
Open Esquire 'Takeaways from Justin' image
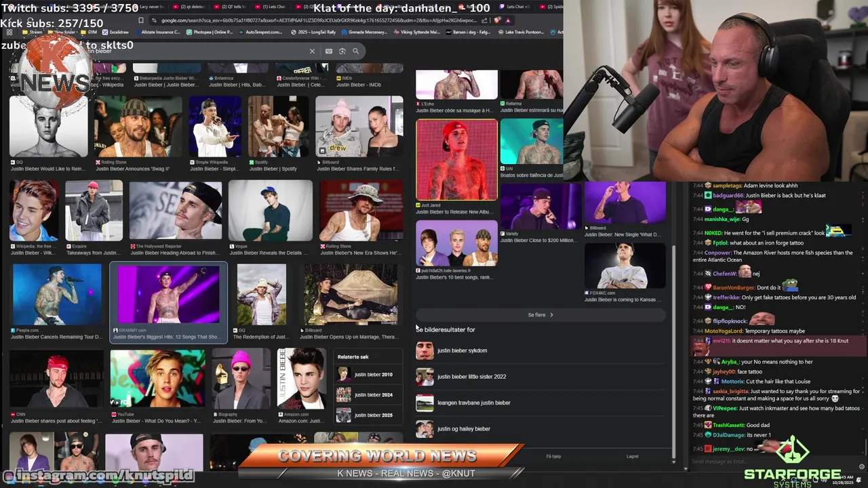tap(94, 210)
